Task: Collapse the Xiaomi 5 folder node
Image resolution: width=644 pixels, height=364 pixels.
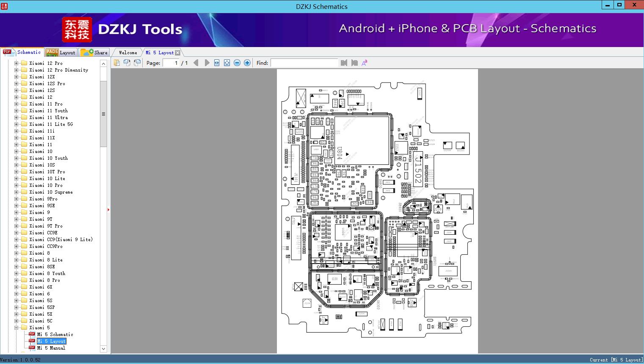Action: [17, 328]
